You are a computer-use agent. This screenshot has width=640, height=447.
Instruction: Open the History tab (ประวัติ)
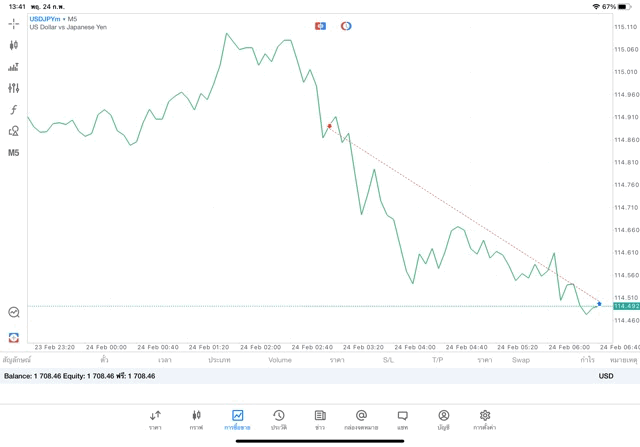click(279, 420)
